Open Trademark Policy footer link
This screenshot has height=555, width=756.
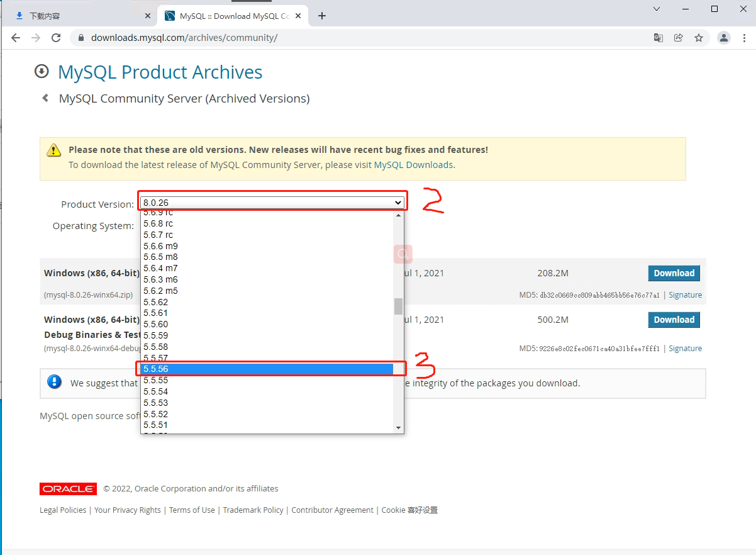(x=253, y=510)
